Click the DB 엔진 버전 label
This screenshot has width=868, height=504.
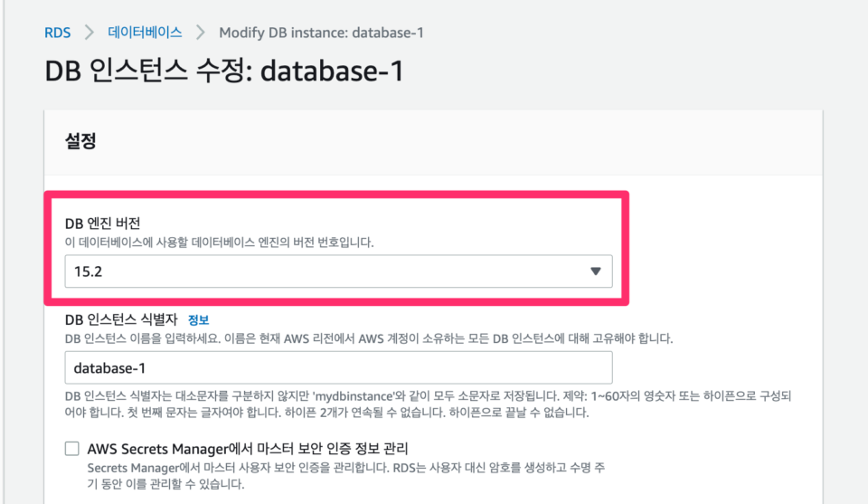[x=102, y=223]
